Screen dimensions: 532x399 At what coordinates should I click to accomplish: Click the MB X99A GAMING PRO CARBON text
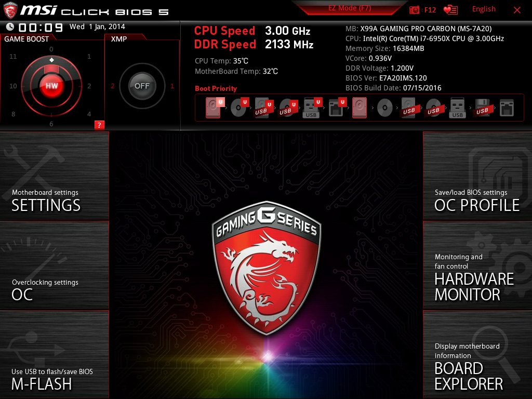(418, 29)
